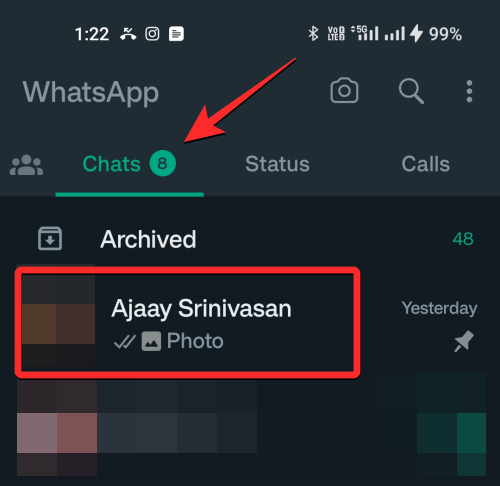Tap the Instagram notification icon in status bar
This screenshot has height=486, width=500.
coord(152,34)
